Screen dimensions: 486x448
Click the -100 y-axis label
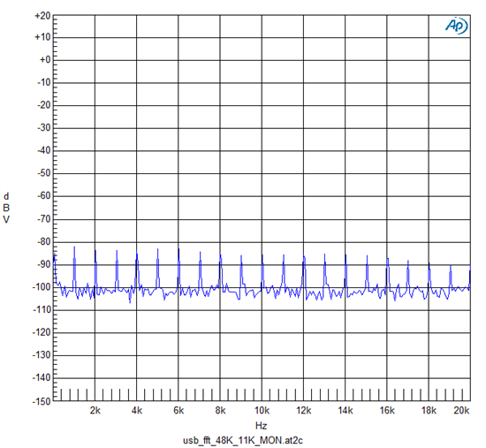point(42,287)
